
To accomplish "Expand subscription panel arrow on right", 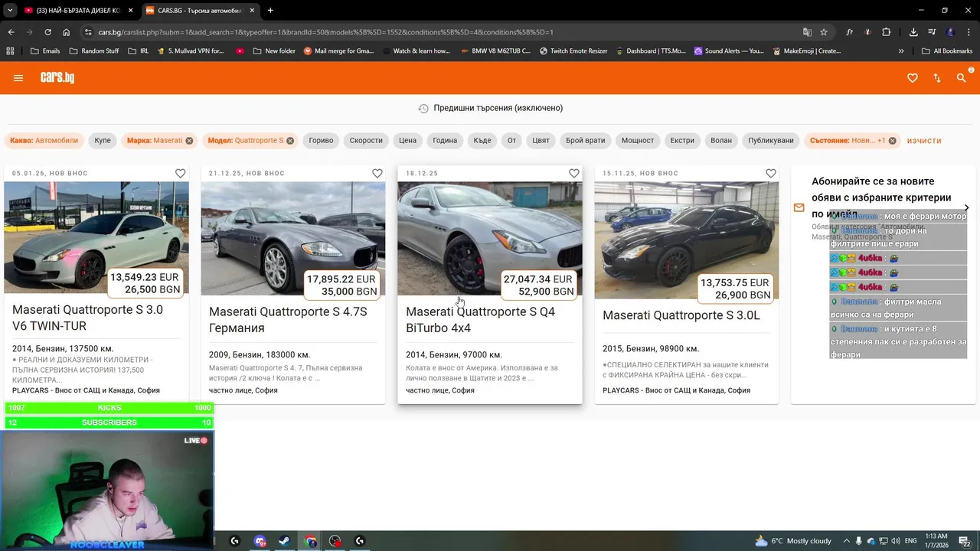I will (x=966, y=207).
